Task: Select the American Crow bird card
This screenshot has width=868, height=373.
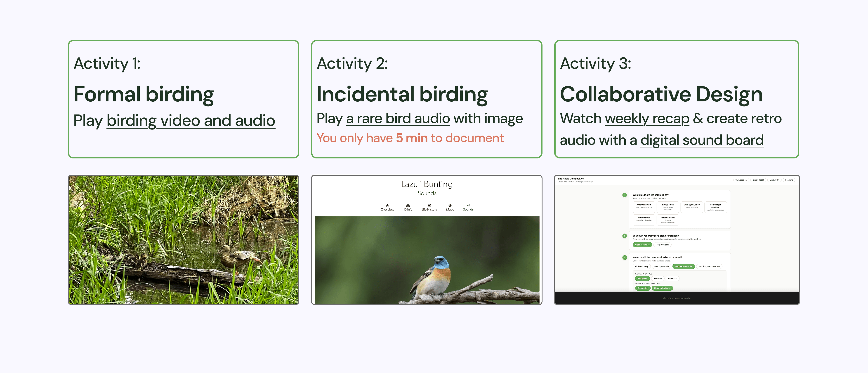Action: 668,220
